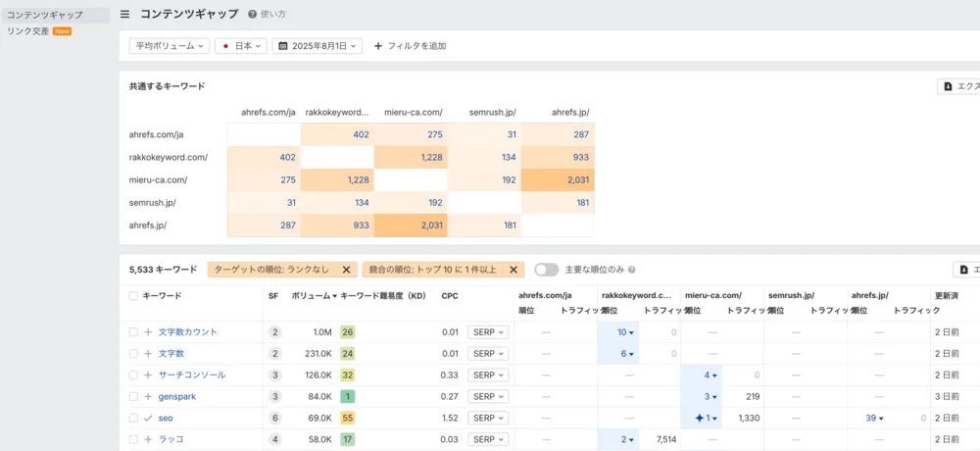The image size is (980, 451).
Task: Expand rank 39 position for seo
Action: click(874, 418)
